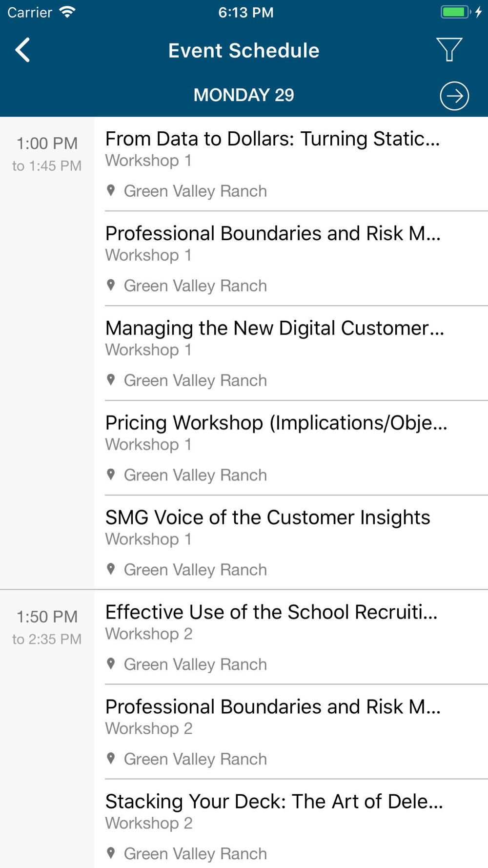Tap location pin under Pricing Workshop session

click(x=111, y=475)
